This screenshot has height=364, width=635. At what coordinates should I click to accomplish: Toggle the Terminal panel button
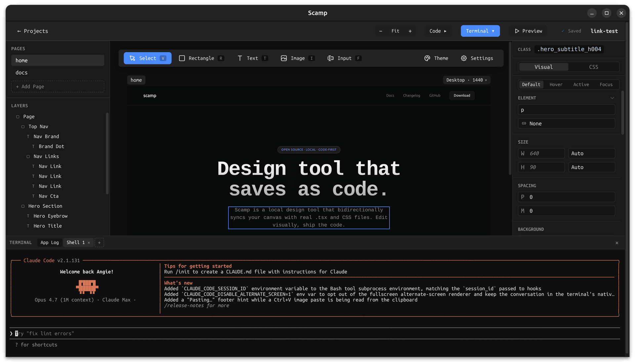pos(480,31)
